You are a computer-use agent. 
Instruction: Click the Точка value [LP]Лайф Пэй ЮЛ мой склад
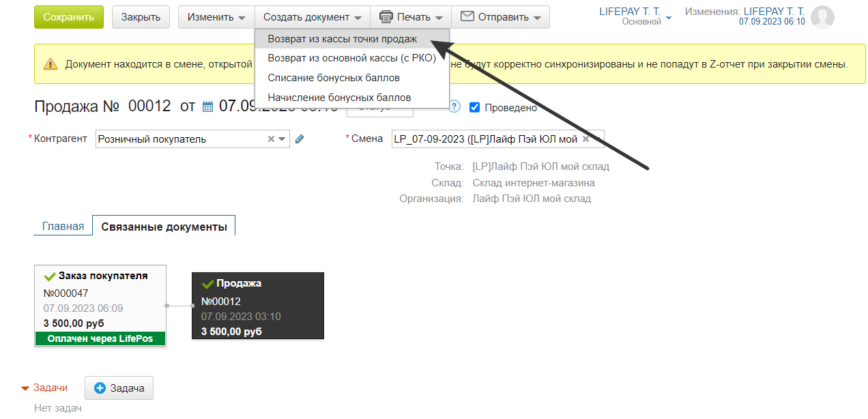tap(540, 167)
